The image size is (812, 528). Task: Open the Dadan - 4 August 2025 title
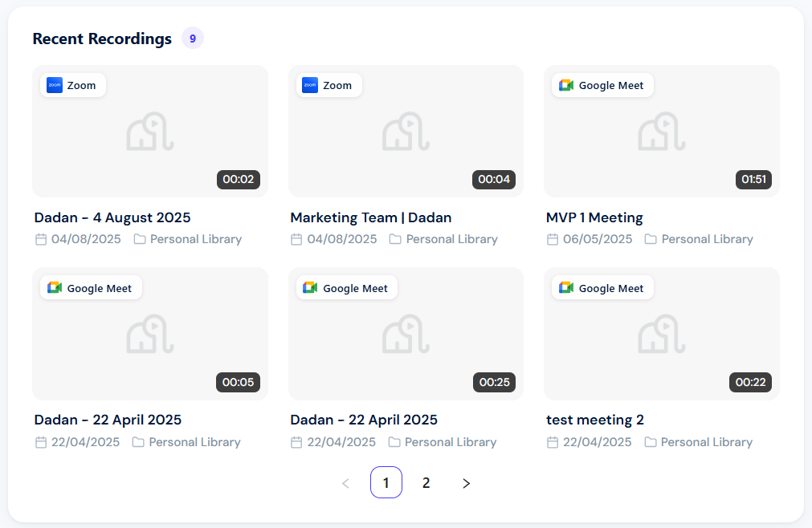tap(112, 217)
